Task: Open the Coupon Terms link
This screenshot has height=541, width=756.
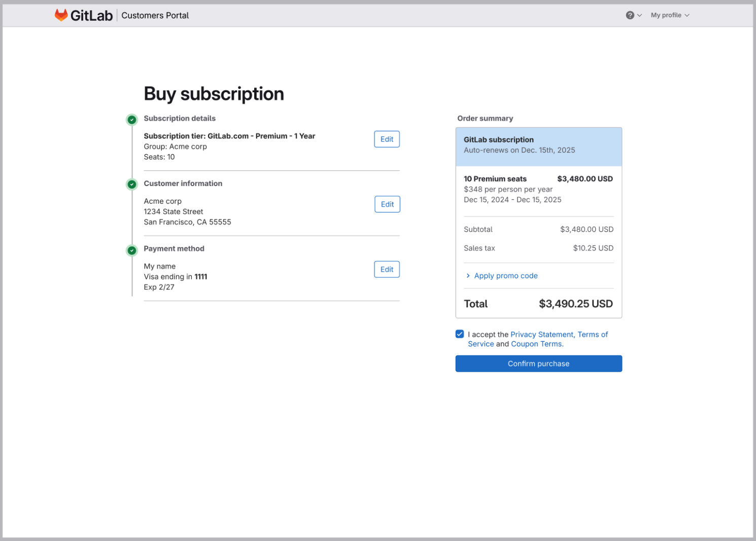Action: (536, 344)
